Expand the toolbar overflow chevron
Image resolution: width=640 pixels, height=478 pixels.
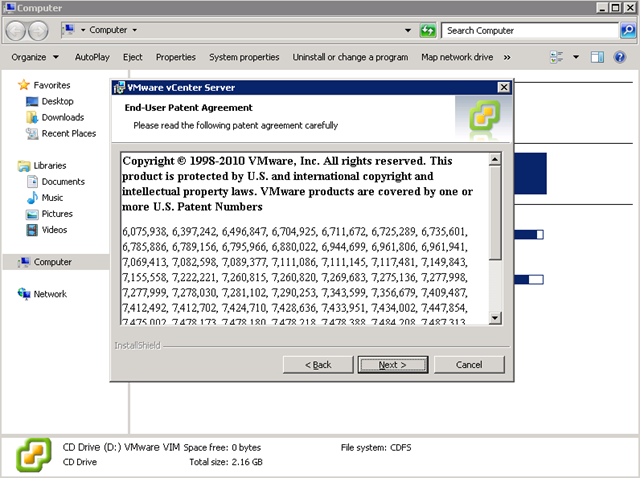click(x=507, y=58)
